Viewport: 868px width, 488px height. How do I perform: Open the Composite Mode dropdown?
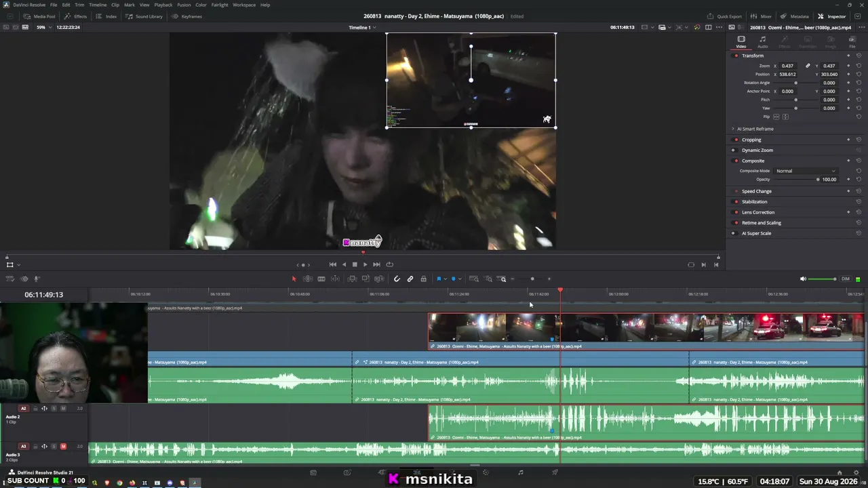tap(806, 171)
